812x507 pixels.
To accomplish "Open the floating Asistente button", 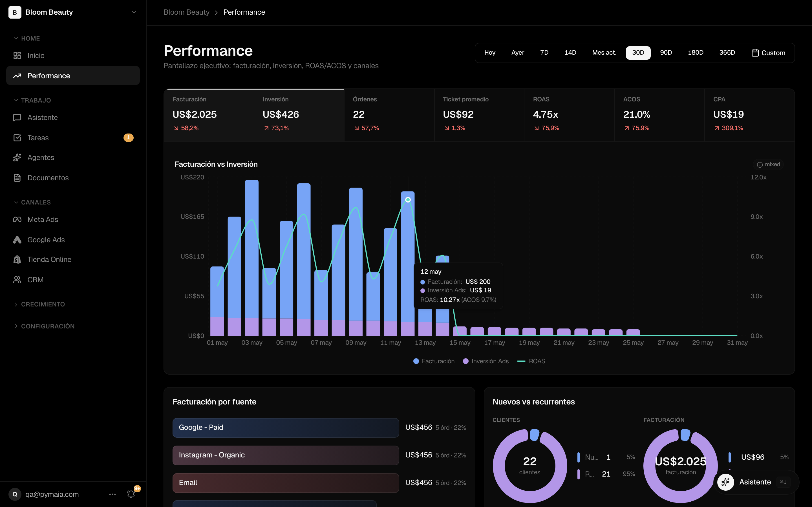I will [756, 482].
